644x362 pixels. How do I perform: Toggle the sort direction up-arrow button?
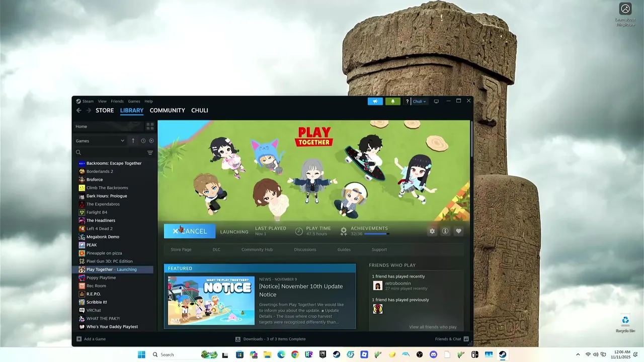coord(133,141)
